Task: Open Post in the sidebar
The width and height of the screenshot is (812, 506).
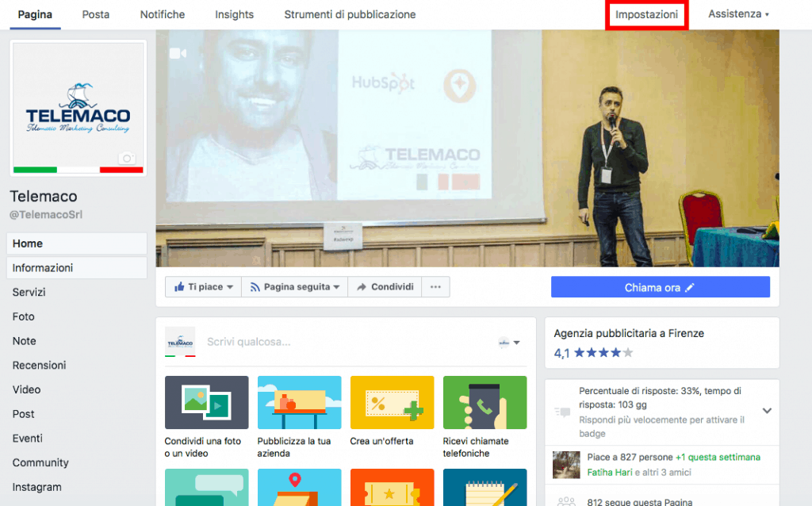Action: (23, 414)
